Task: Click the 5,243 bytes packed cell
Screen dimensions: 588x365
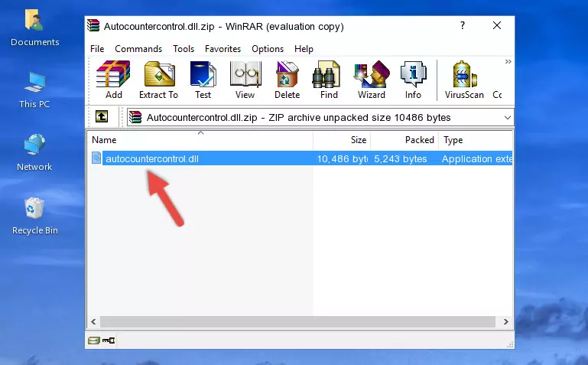Action: [401, 158]
